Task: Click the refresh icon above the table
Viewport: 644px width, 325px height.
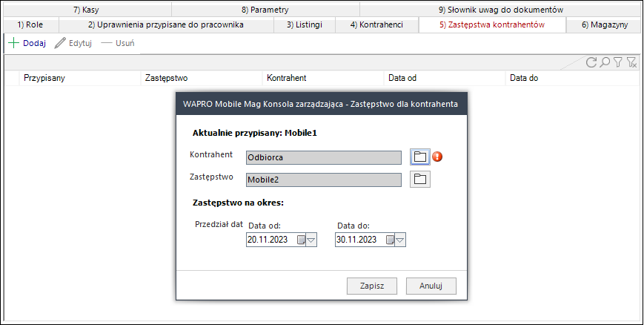Action: [x=591, y=63]
